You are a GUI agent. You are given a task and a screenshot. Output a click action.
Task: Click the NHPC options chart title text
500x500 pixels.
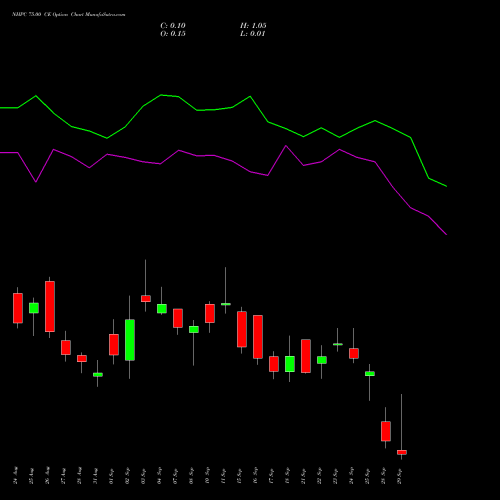click(x=69, y=15)
